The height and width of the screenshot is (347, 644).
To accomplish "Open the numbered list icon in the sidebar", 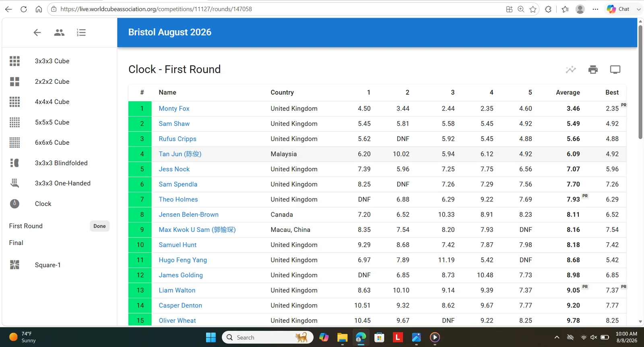I will [x=81, y=33].
